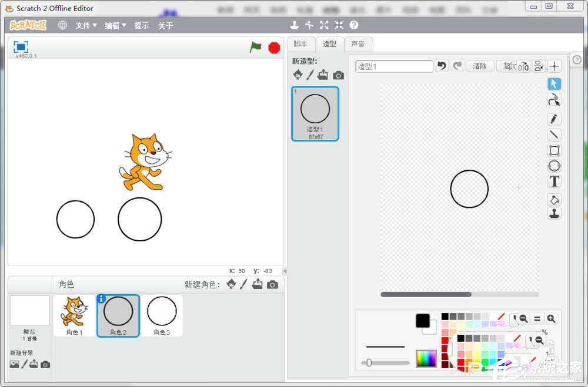
Task: Set costume center with the crosshair tool
Action: click(x=554, y=66)
